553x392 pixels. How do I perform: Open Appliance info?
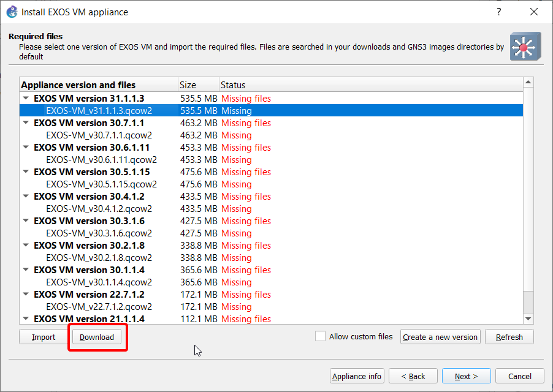pos(357,376)
